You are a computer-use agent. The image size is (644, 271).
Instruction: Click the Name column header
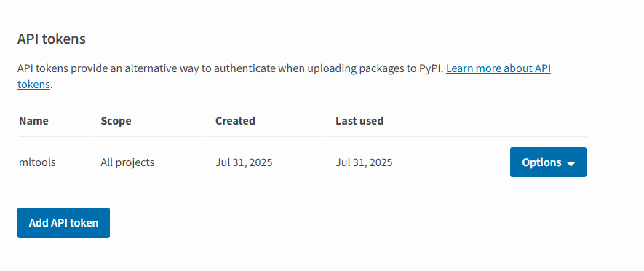(x=33, y=121)
